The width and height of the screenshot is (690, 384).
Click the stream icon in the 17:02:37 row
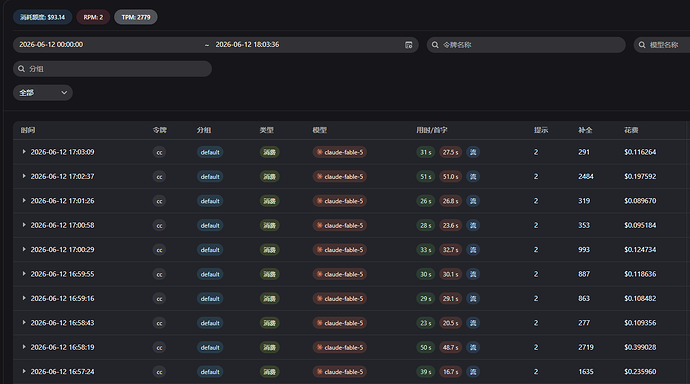tap(473, 176)
